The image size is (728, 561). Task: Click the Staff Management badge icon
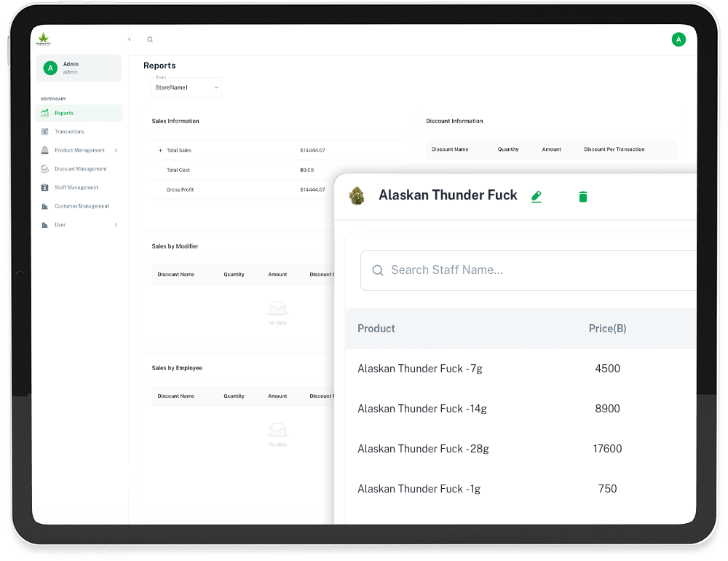point(45,188)
